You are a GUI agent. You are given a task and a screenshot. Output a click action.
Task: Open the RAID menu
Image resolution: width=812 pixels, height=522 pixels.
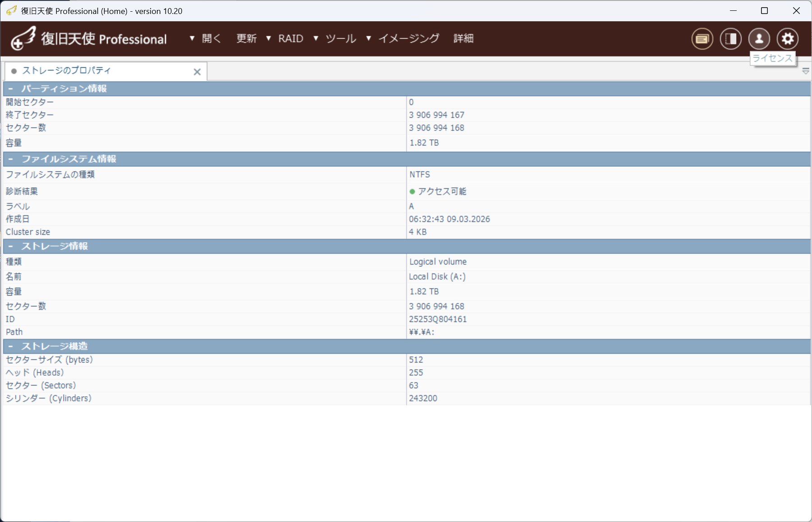(290, 39)
